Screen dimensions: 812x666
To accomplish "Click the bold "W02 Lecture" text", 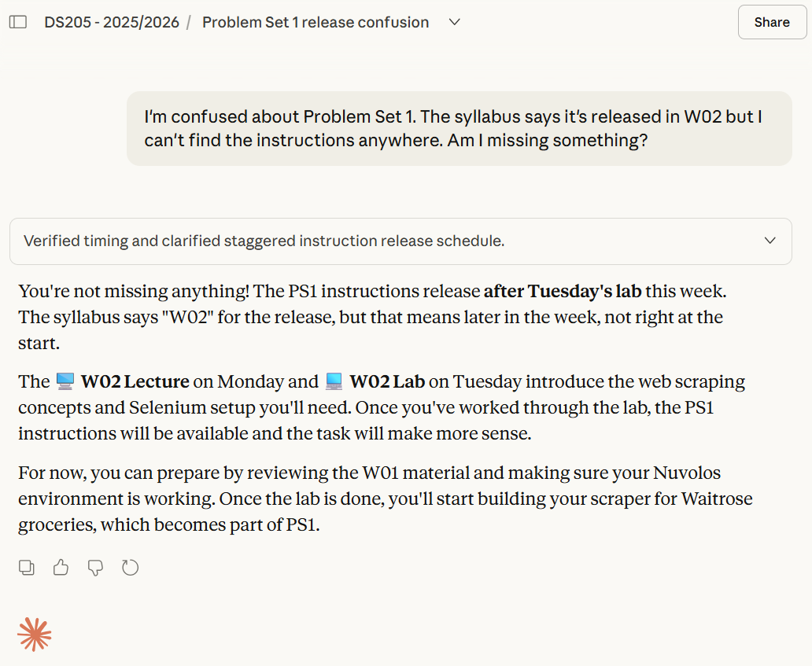I will click(x=135, y=382).
